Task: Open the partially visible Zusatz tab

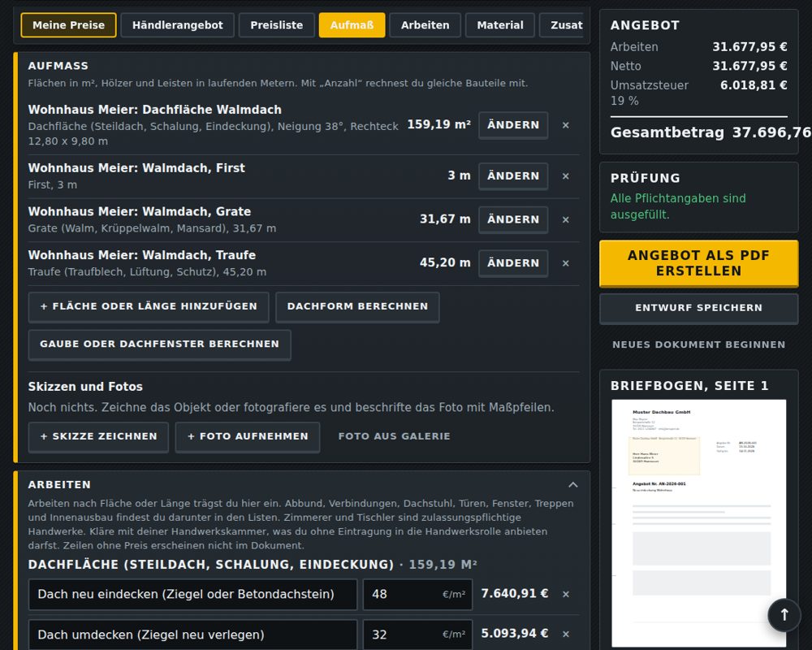Action: 562,25
